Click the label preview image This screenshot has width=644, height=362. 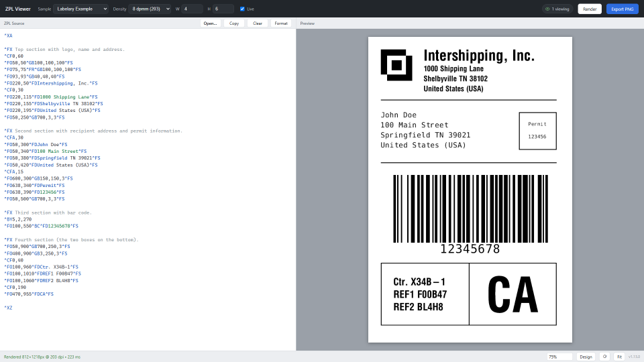pyautogui.click(x=470, y=190)
